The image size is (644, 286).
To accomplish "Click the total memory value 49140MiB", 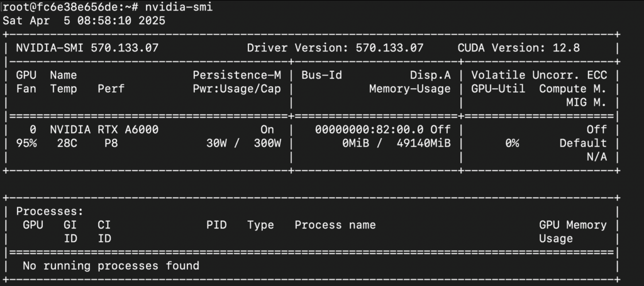I will [x=423, y=143].
